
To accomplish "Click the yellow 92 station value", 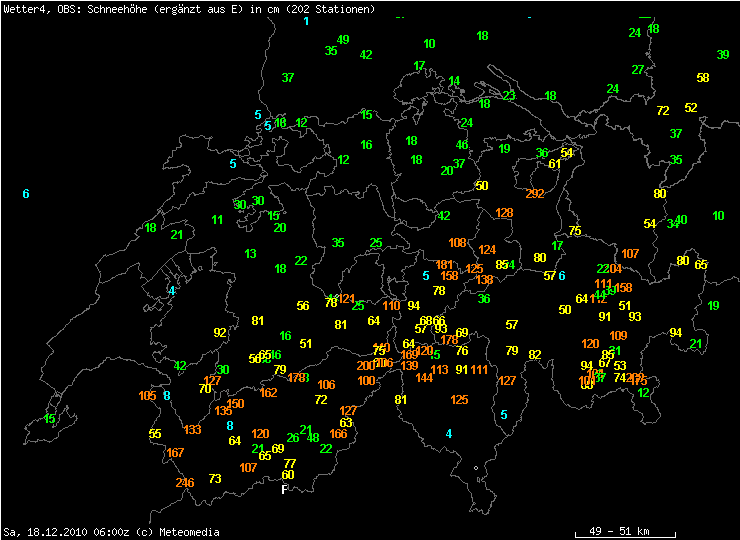I will [220, 333].
